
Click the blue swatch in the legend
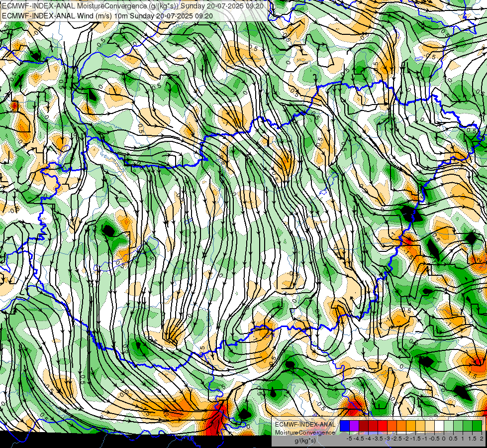click(x=345, y=426)
